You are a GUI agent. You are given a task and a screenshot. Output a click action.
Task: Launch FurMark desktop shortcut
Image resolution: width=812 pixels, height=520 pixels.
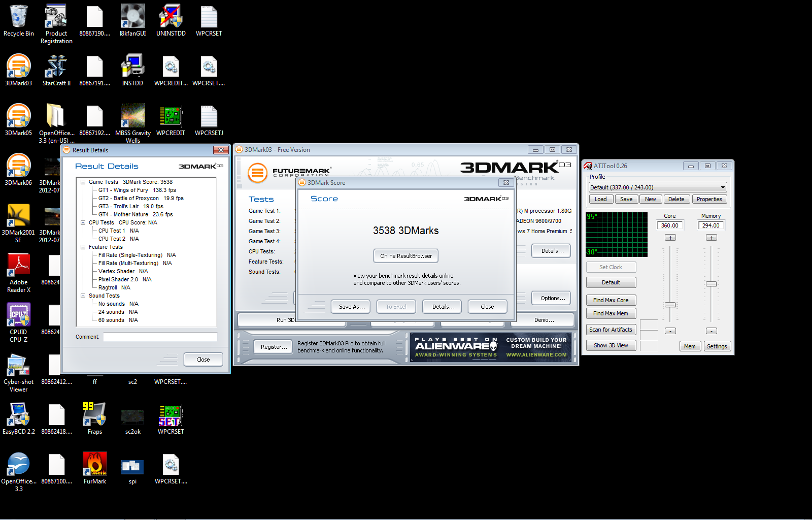point(94,469)
